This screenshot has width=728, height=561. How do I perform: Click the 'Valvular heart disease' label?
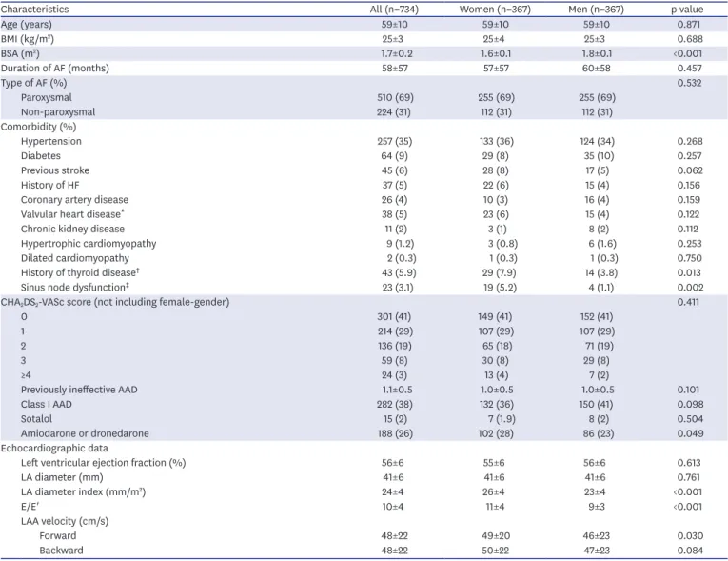pyautogui.click(x=70, y=214)
